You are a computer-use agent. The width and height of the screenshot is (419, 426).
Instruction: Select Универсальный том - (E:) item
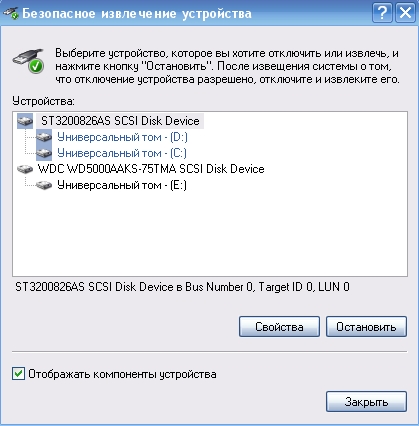coord(122,185)
